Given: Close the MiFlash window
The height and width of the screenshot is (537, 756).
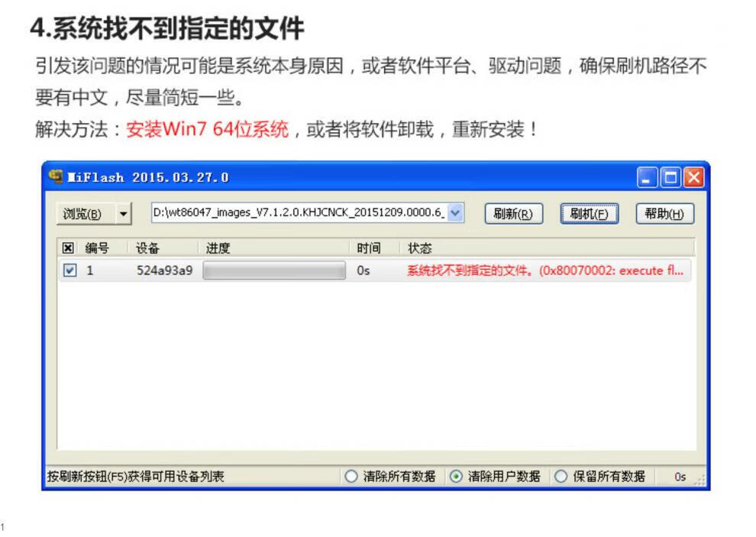Looking at the screenshot, I should tap(693, 178).
